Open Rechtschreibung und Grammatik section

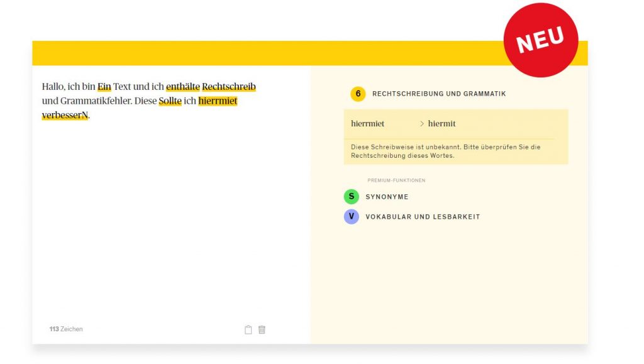click(x=439, y=94)
